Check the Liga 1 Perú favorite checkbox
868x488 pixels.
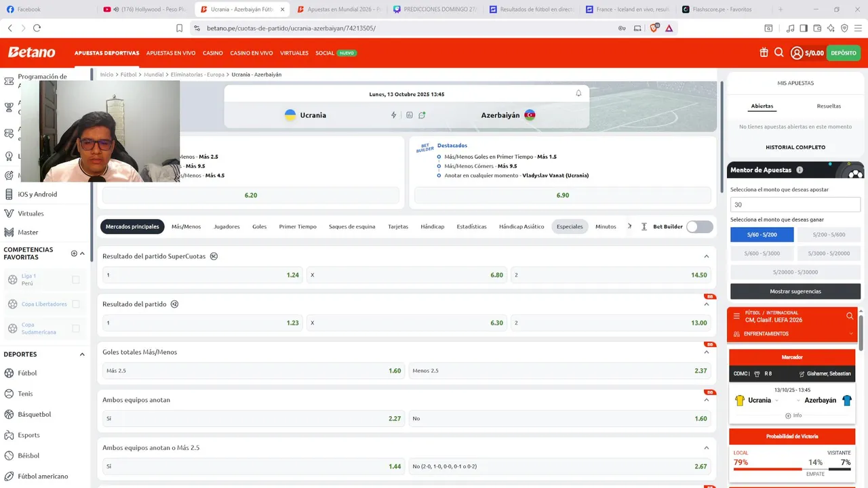click(x=76, y=279)
